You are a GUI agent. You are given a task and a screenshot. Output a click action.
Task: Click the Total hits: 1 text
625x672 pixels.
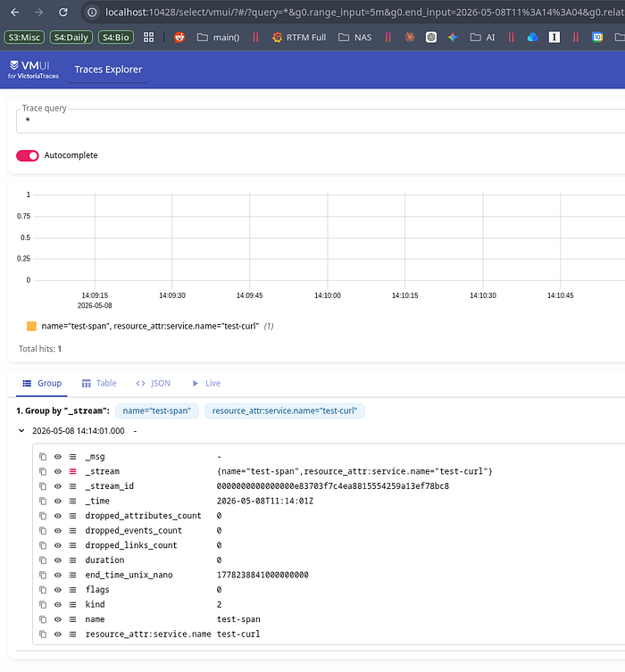40,349
